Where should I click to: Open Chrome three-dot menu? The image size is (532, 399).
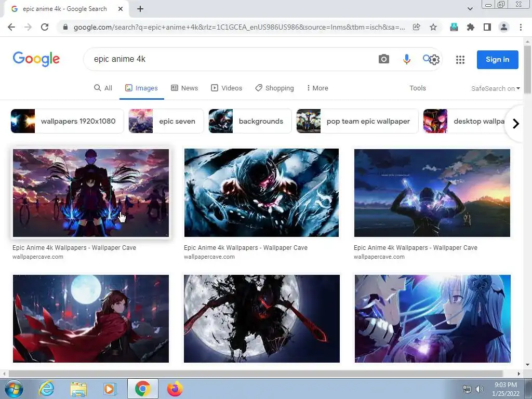pyautogui.click(x=521, y=27)
